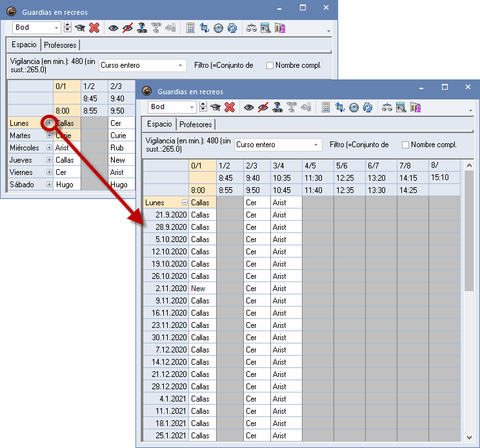Click the swap grid icon in back window
Image resolution: width=480 pixels, height=448 pixels.
[204, 28]
